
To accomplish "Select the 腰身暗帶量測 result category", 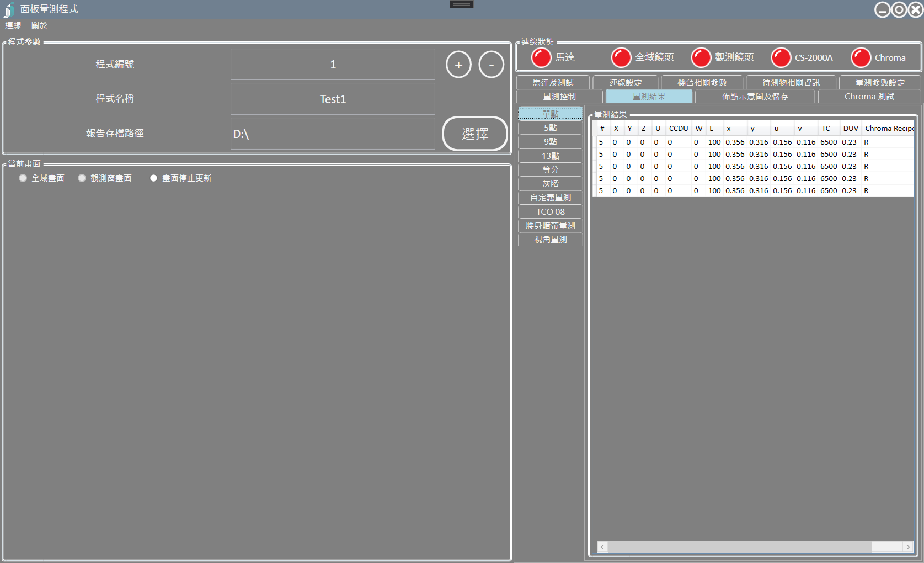I will tap(551, 226).
